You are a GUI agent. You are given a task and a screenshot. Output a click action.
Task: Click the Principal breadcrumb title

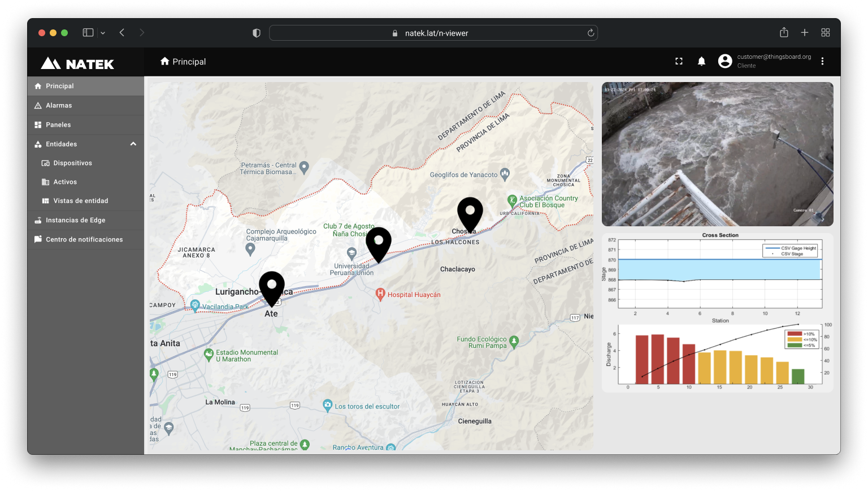tap(189, 62)
